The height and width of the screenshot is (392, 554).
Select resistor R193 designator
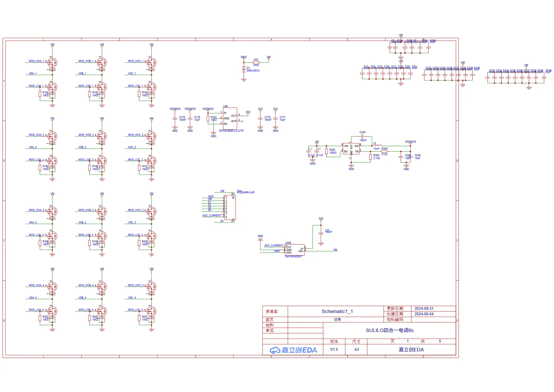[x=95, y=93]
